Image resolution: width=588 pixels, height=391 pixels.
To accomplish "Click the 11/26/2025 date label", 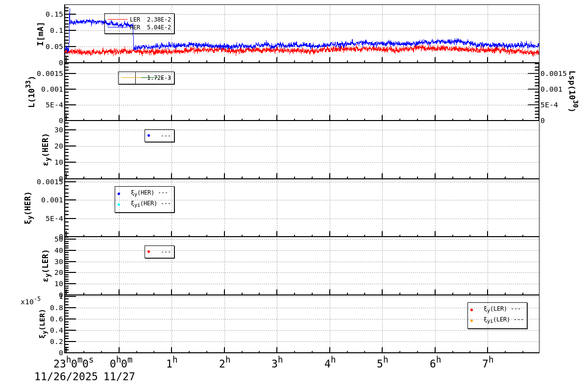I will (66, 377).
